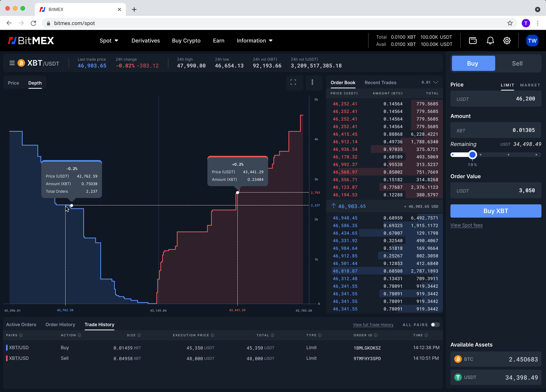Click USDT coin icon in Available Assets
Screen dimensions: 546x392
458,377
